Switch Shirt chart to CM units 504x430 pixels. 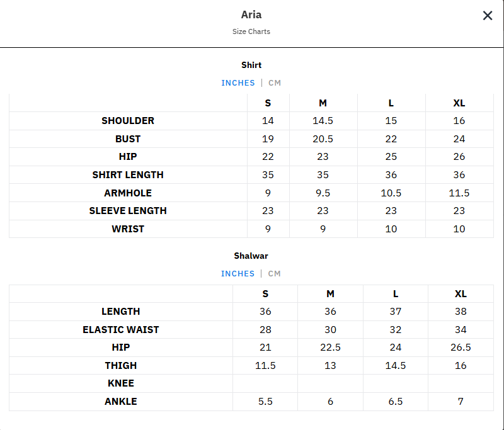[275, 83]
